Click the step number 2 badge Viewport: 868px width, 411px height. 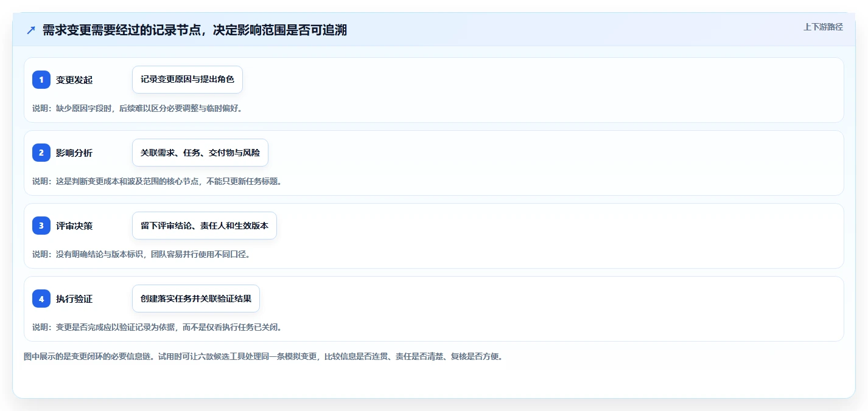pyautogui.click(x=41, y=153)
